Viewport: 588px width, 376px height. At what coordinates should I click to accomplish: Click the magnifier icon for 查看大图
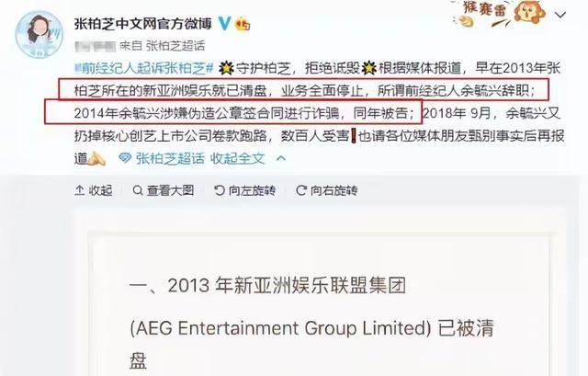click(x=138, y=190)
